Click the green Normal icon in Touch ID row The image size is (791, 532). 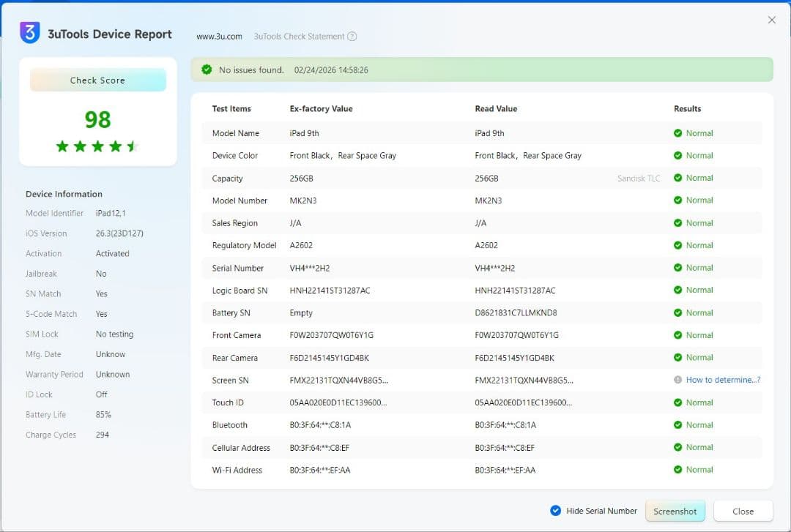[677, 402]
